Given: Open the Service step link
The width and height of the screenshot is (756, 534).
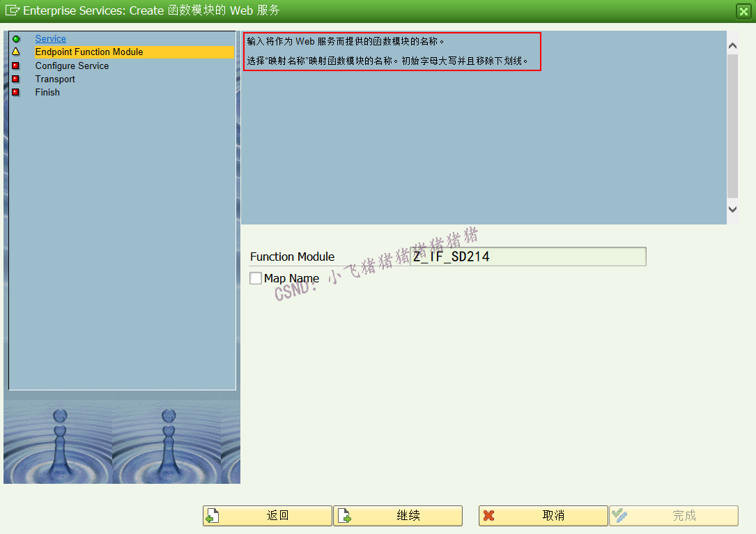Looking at the screenshot, I should click(x=49, y=38).
